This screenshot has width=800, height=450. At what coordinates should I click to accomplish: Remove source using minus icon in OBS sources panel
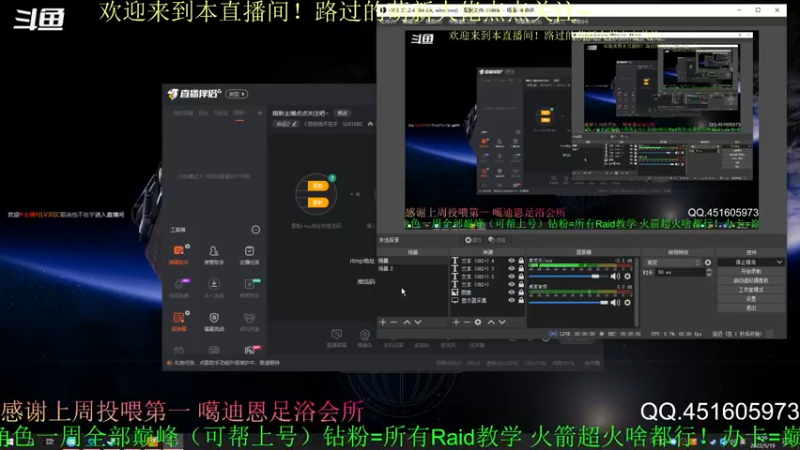click(466, 322)
